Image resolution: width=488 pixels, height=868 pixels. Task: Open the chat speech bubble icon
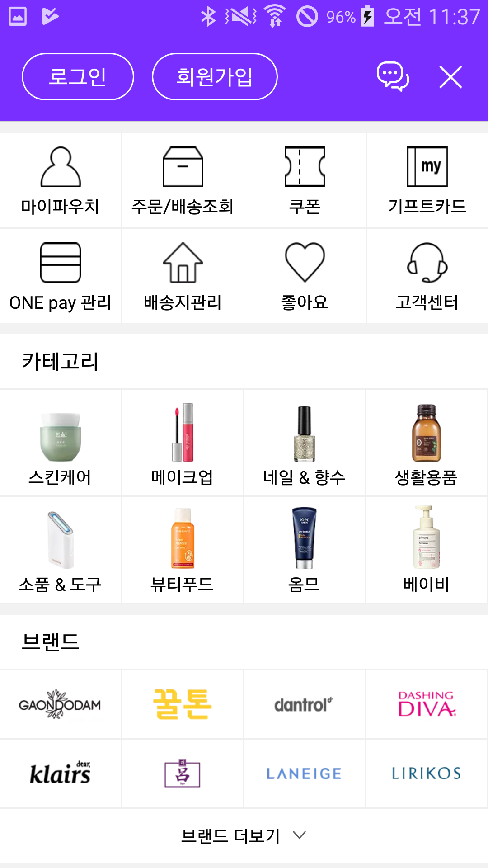point(393,76)
